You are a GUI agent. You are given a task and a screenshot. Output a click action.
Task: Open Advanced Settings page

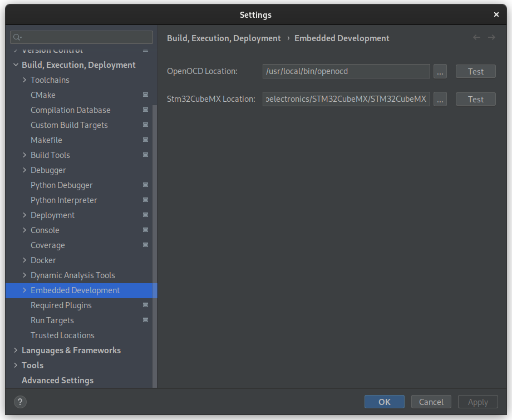coord(57,381)
